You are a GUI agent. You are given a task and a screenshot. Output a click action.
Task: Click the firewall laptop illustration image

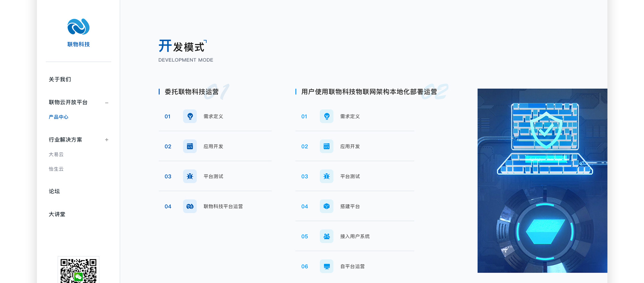tap(542, 180)
